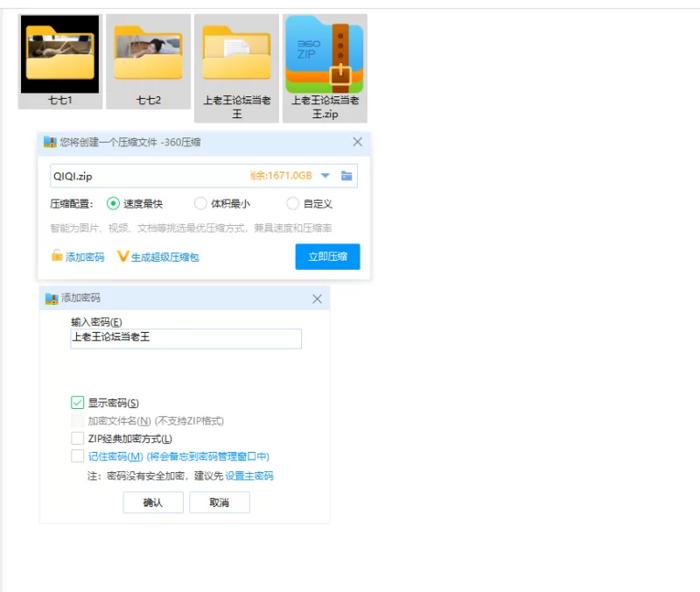
Task: Click the 输入密码 text field
Action: tap(185, 339)
